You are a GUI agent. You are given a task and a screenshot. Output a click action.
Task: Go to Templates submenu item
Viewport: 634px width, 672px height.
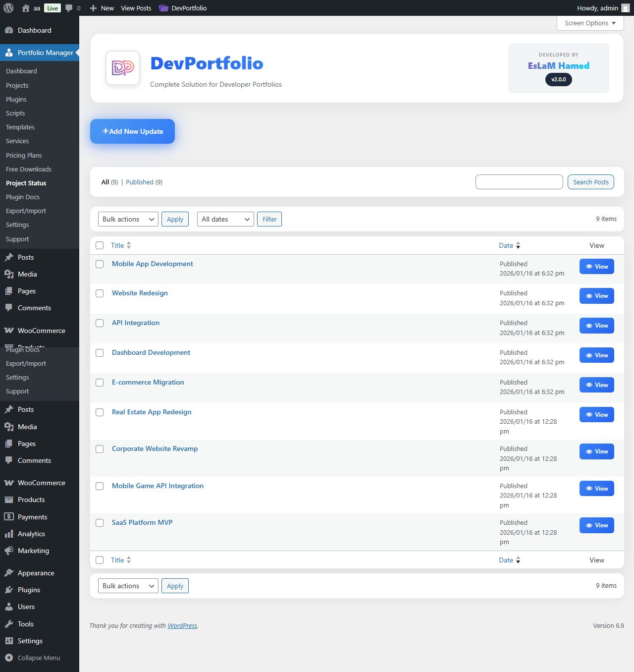click(20, 127)
